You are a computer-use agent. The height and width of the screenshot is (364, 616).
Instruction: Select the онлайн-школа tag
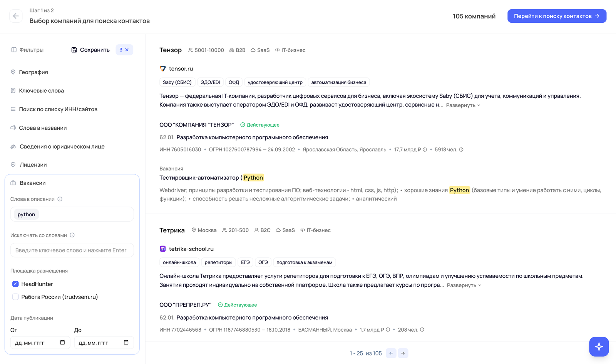[x=179, y=262]
